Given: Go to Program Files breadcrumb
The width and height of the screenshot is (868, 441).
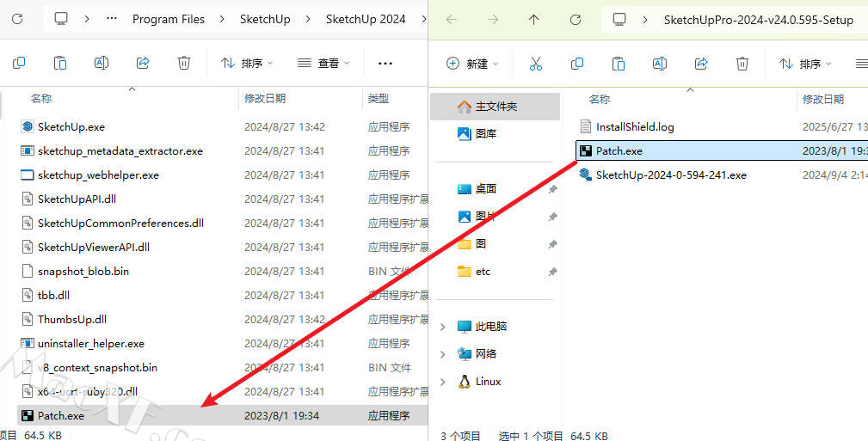Looking at the screenshot, I should pos(169,19).
